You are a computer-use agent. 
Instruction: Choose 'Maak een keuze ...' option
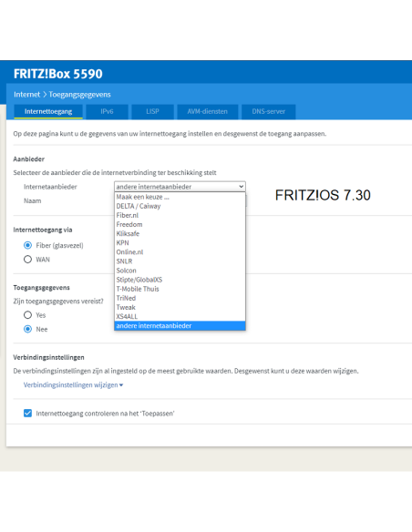pyautogui.click(x=180, y=197)
